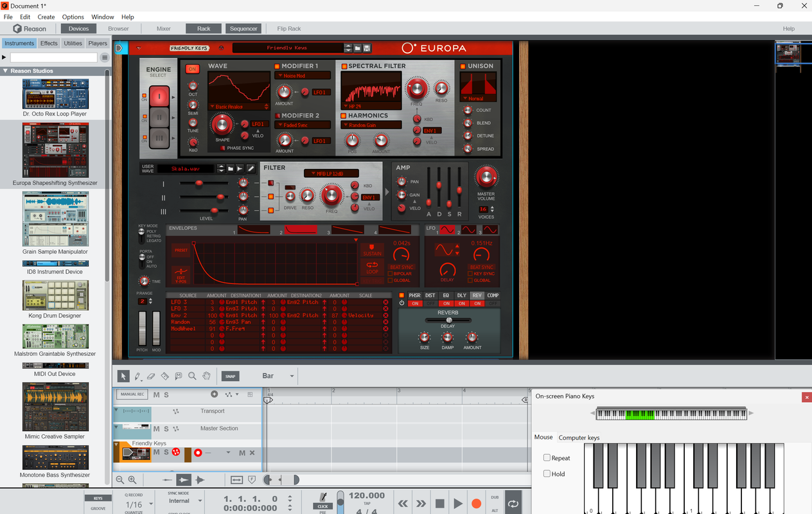This screenshot has width=812, height=514.
Task: Delete the Friendly Keys track lane
Action: click(252, 453)
